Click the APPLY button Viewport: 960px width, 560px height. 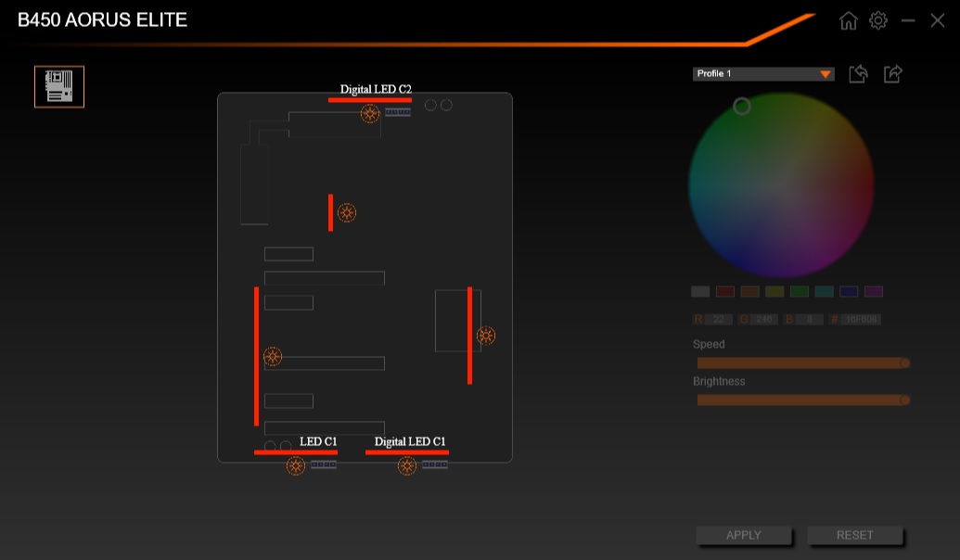pyautogui.click(x=744, y=535)
